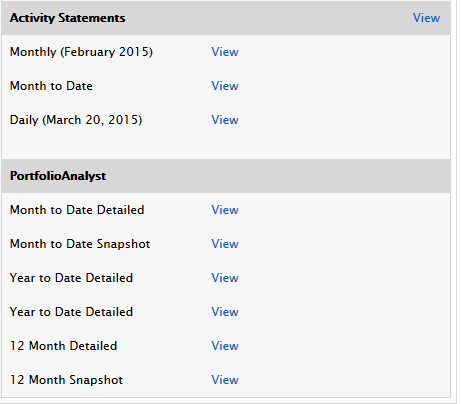View the Activity Statements Month to Date report

[225, 86]
